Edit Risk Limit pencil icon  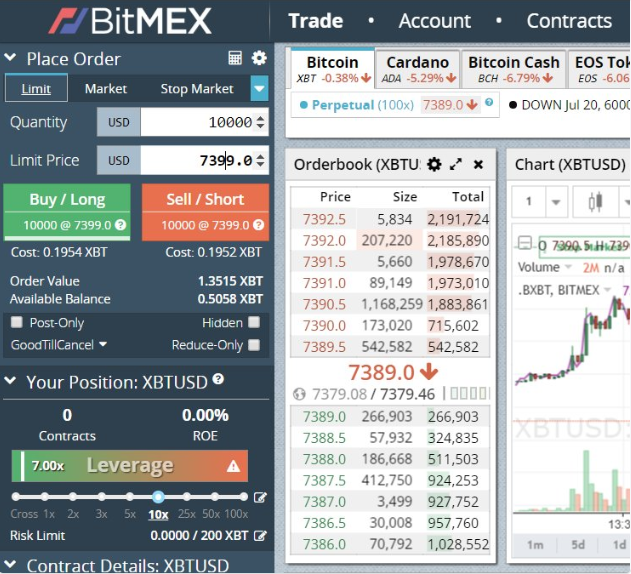(x=260, y=536)
